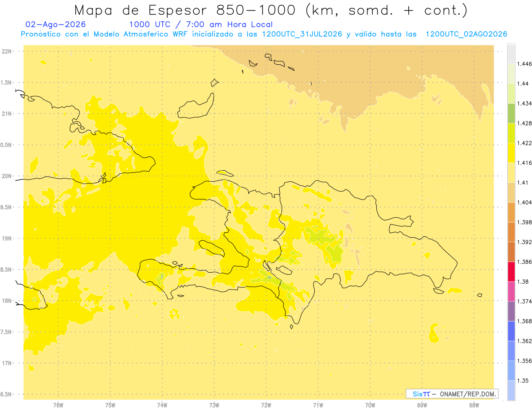Click the orange swatch between 1.398 and 1.404

pos(511,212)
